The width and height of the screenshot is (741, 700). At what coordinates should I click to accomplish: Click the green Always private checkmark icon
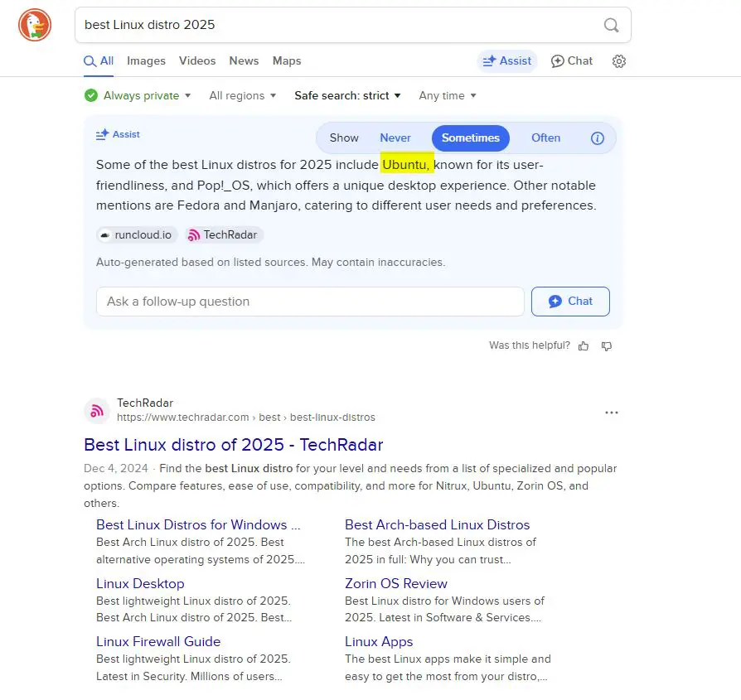(90, 95)
